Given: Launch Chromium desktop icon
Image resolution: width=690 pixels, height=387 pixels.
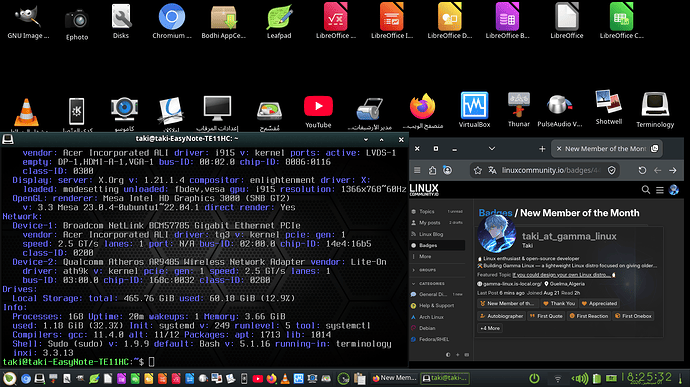Looking at the screenshot, I should pos(172,21).
